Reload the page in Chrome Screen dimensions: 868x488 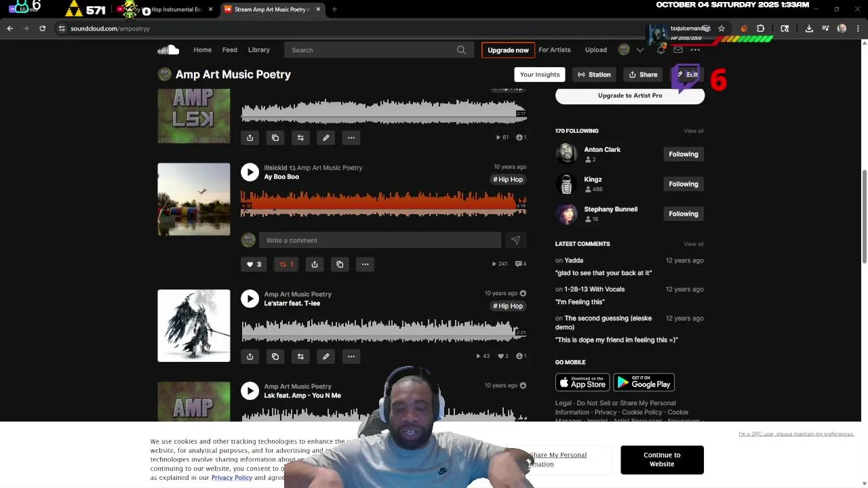click(42, 28)
